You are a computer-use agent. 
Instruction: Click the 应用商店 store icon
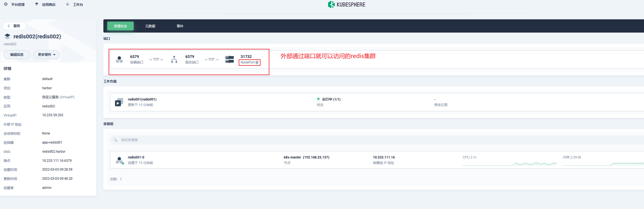click(37, 4)
